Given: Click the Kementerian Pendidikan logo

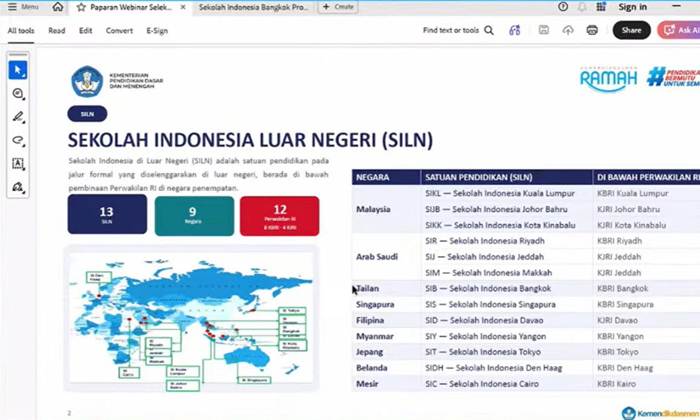Looking at the screenshot, I should [117, 81].
